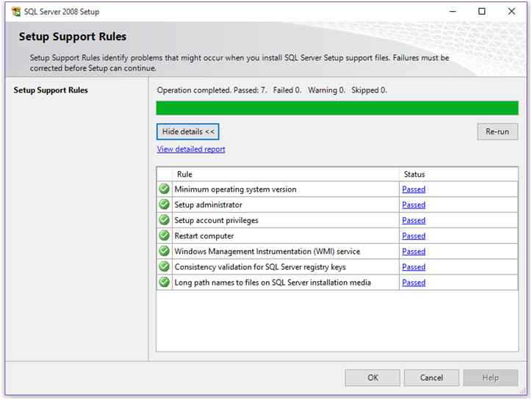
Task: Click the large 'Setup Support Rules' page heading
Action: coord(73,37)
